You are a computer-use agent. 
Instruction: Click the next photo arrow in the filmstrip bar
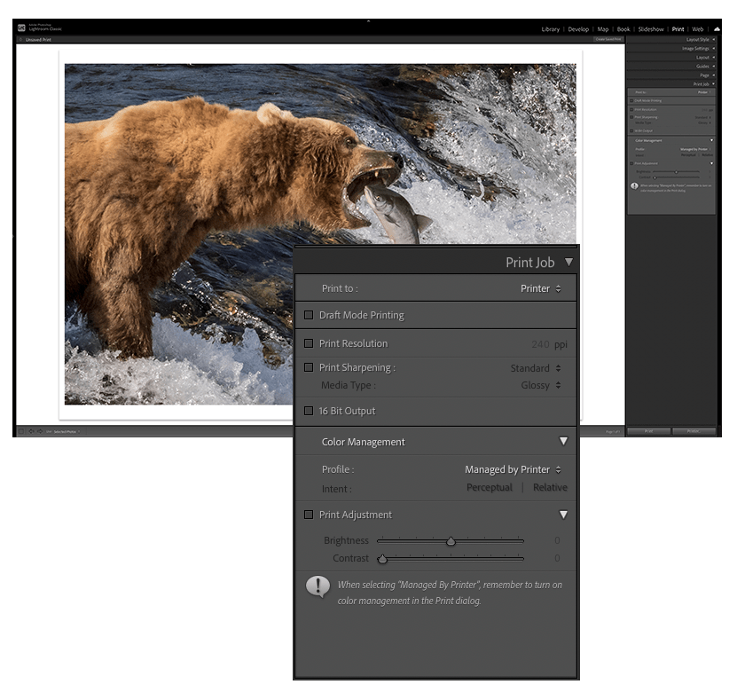point(40,430)
